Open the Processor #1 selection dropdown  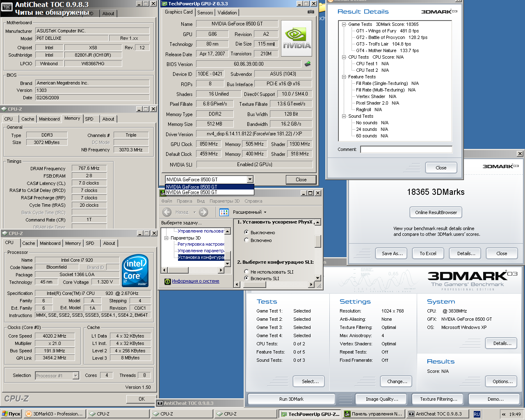click(75, 375)
